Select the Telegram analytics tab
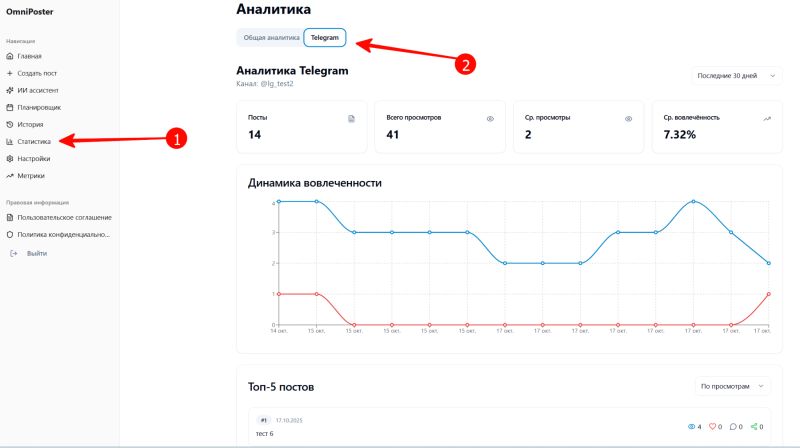This screenshot has height=448, width=800. [x=325, y=38]
